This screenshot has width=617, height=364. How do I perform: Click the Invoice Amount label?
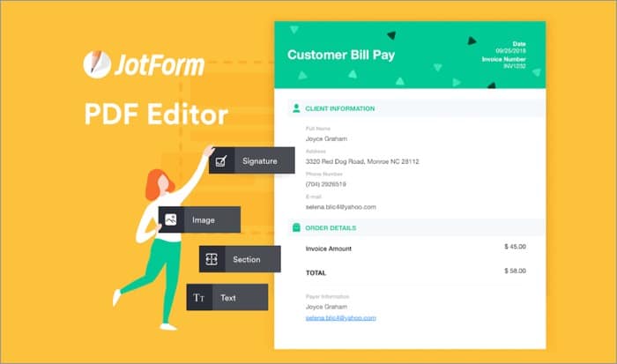click(x=329, y=249)
